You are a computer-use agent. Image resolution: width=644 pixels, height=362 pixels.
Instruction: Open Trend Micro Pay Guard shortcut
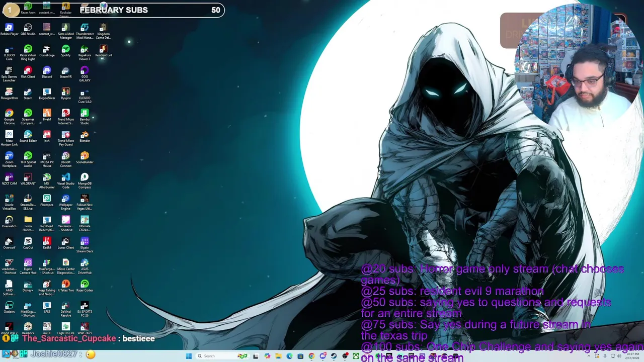(65, 138)
